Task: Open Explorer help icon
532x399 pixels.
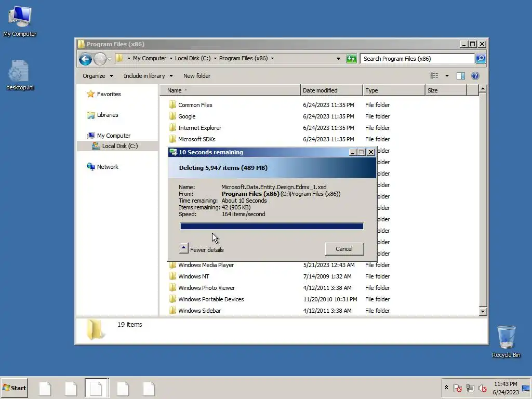Action: click(x=475, y=76)
